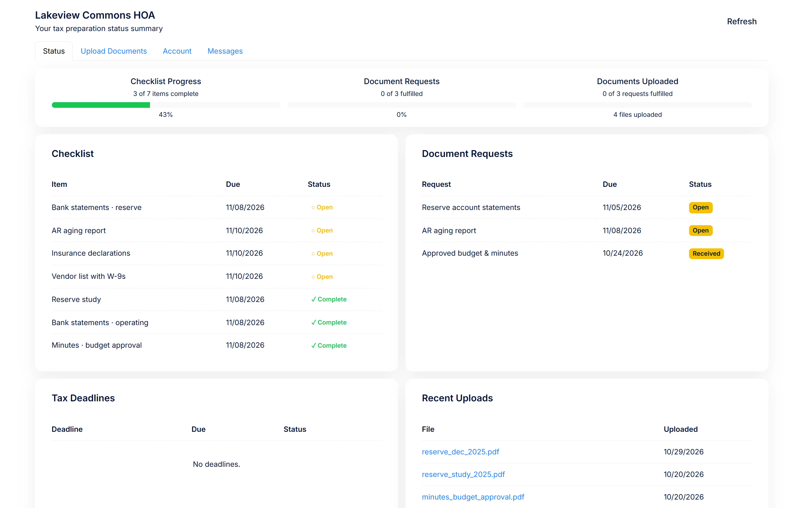Click the Documents Uploaded progress bar

[x=637, y=105]
